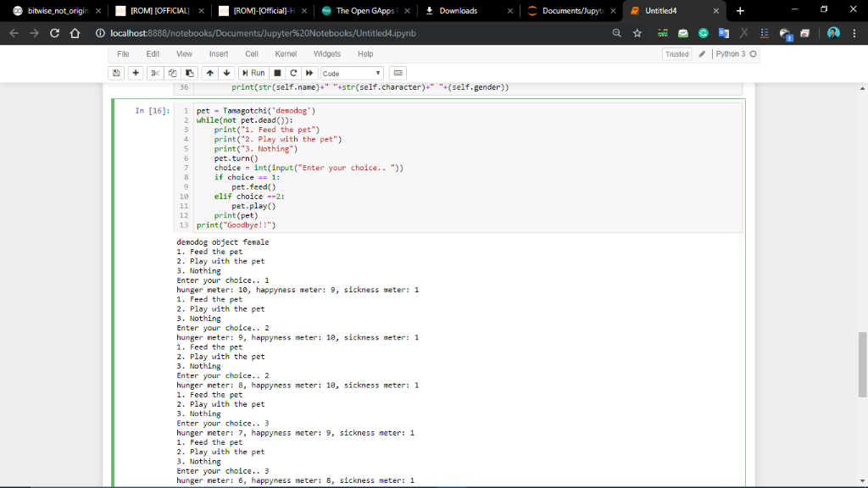Open the Cell menu

(x=251, y=54)
